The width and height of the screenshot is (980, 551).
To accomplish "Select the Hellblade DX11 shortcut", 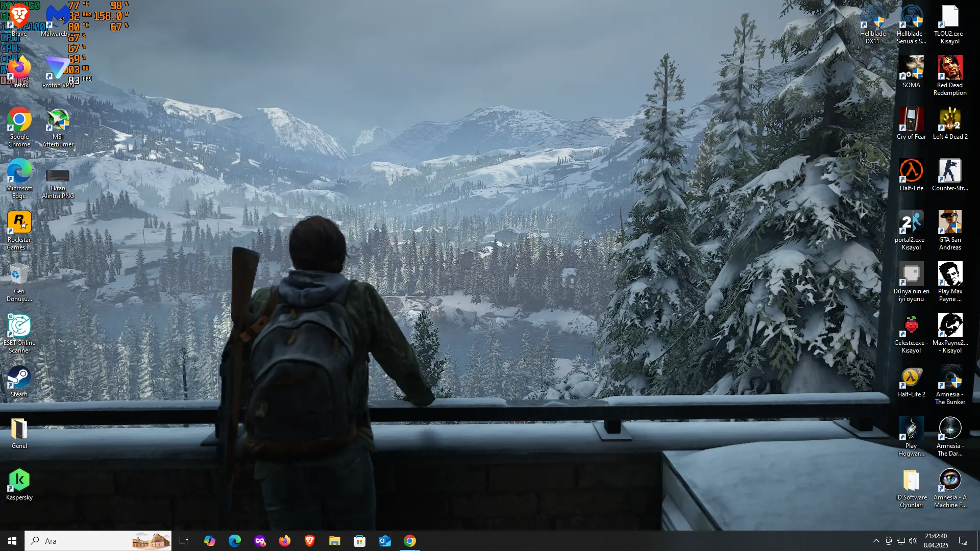I will coord(872,24).
